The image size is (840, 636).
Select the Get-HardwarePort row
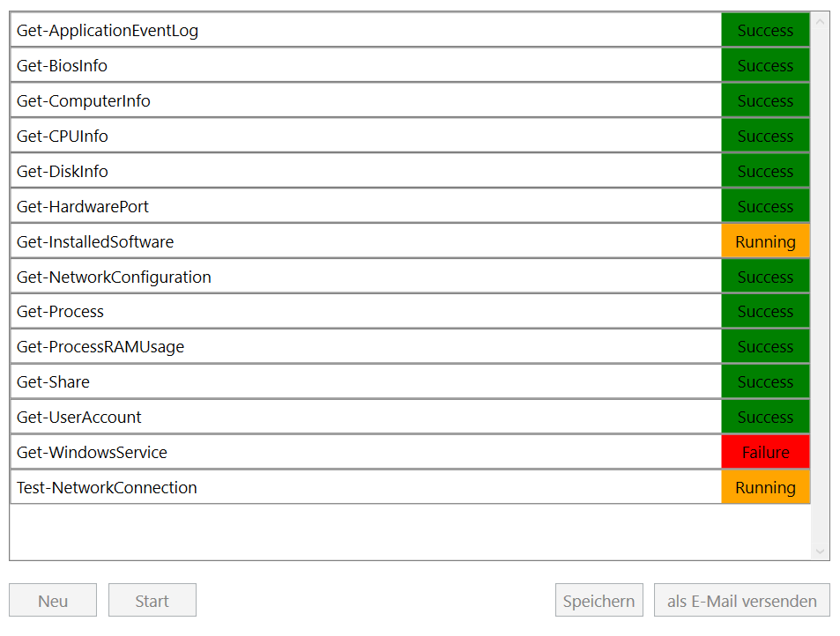click(x=410, y=206)
